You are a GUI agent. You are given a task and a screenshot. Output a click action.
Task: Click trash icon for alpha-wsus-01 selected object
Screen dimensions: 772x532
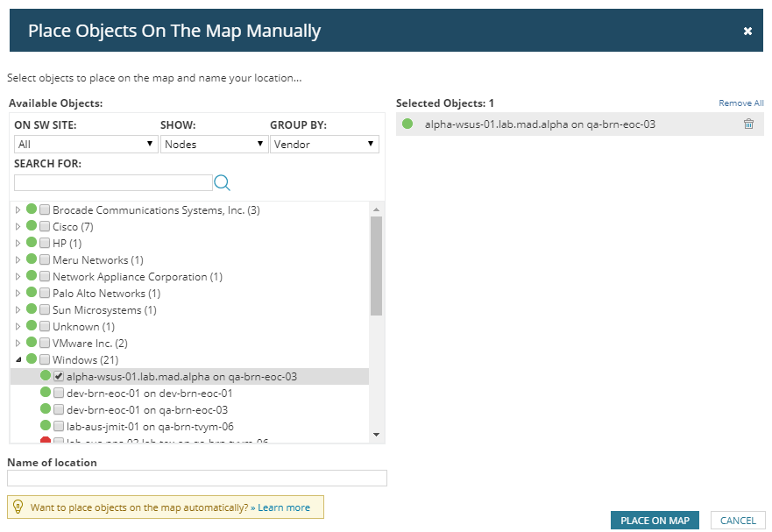pos(748,124)
